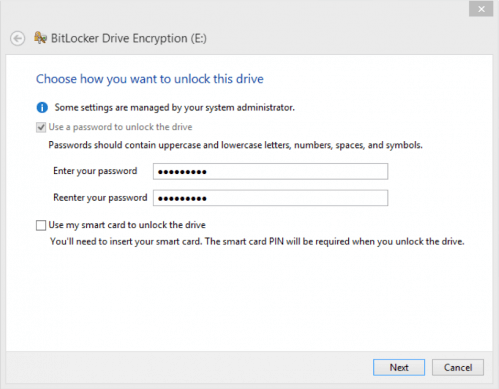Click the 'Use a password to unlock the drive' label
Viewport: 499px width, 389px height.
pos(120,127)
